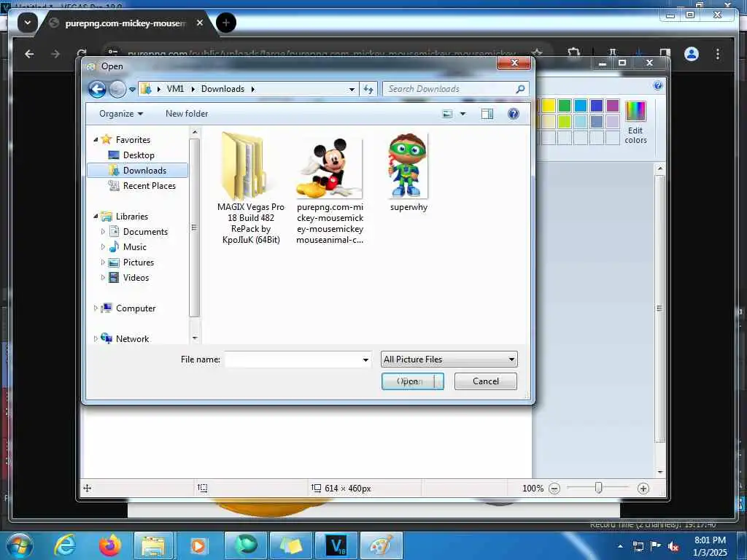Image resolution: width=747 pixels, height=560 pixels.
Task: Click the search magnifier in Search Downloads
Action: [x=520, y=89]
